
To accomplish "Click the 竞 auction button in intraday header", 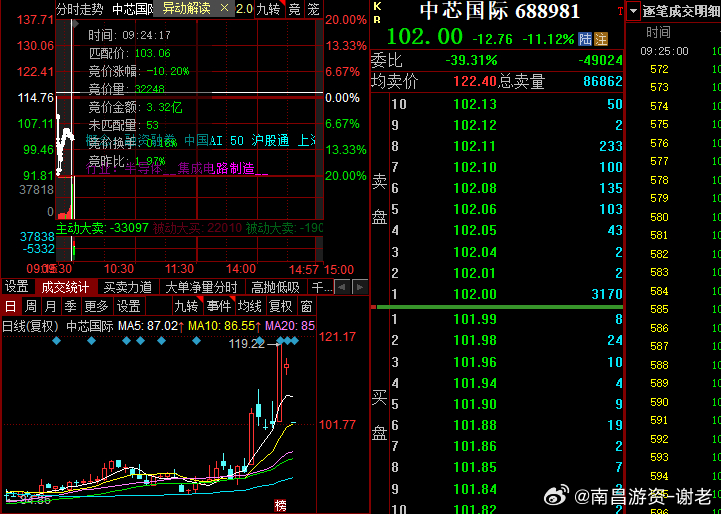I will (x=295, y=9).
